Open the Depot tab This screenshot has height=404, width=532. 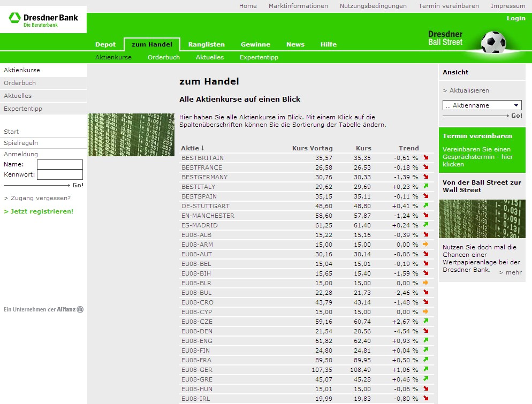[x=105, y=44]
